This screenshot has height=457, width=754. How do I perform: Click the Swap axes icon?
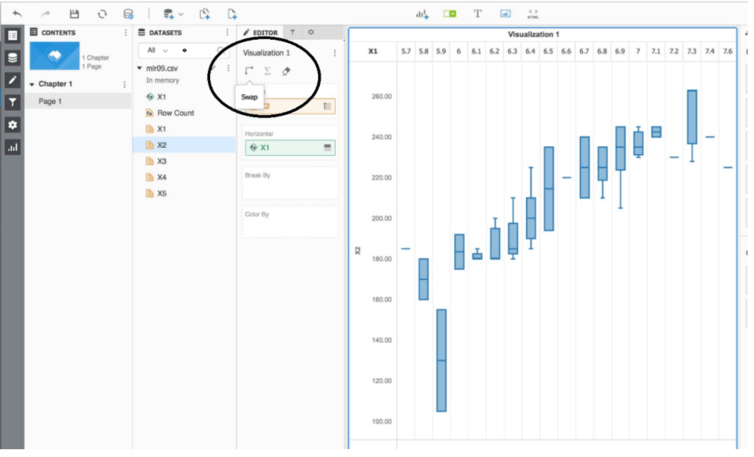(249, 71)
